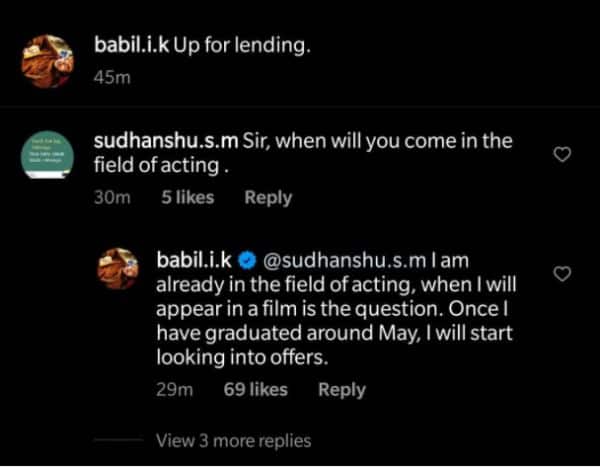Click the 29m timestamp on babil.i.k's reply
Screen dimensions: 600x468
pyautogui.click(x=176, y=390)
